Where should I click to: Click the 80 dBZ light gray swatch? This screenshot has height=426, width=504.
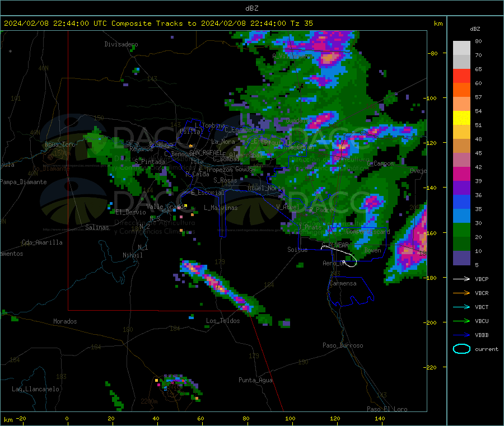pyautogui.click(x=461, y=48)
